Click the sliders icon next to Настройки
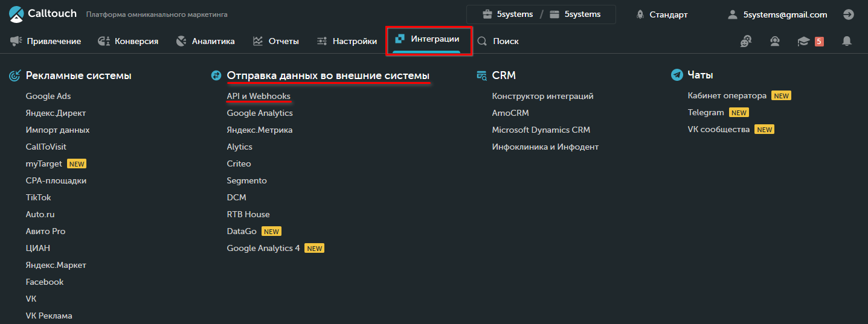Screen dimensions: 868x324 click(322, 41)
